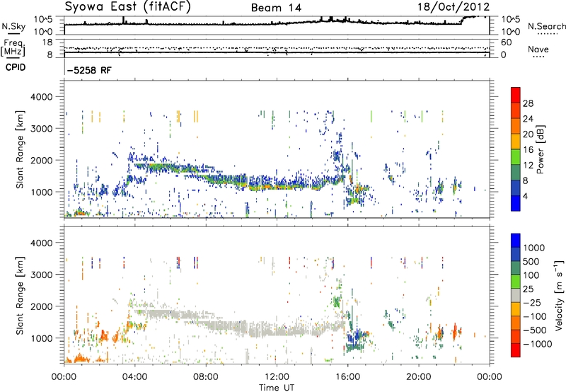Click the '2000' tick on the velocity panel

click(42, 306)
